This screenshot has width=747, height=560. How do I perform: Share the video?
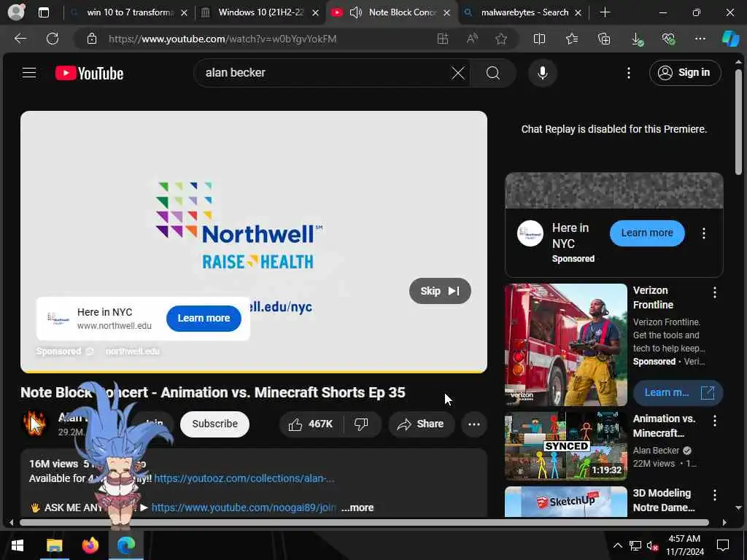(421, 424)
